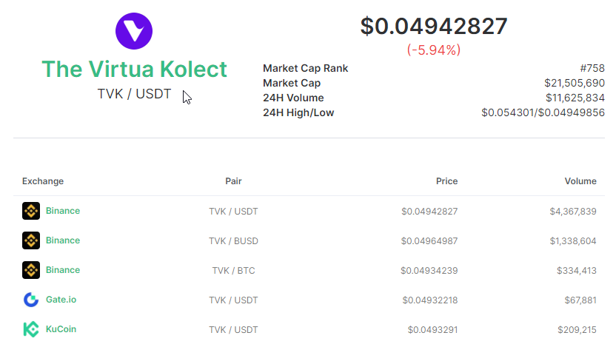616x364 pixels.
Task: Click the Binance logo in TVK / BTC row
Action: (31, 270)
